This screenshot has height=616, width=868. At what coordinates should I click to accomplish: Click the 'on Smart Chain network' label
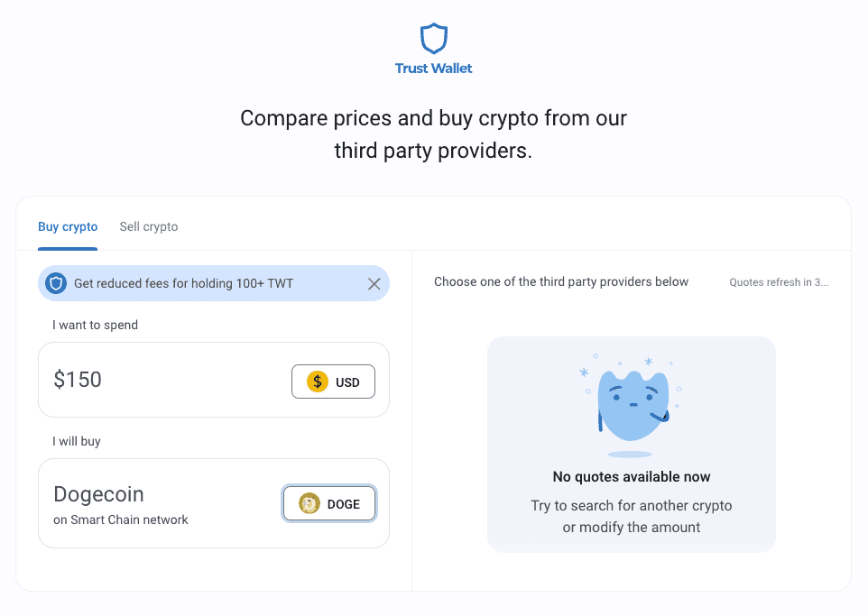pos(121,519)
